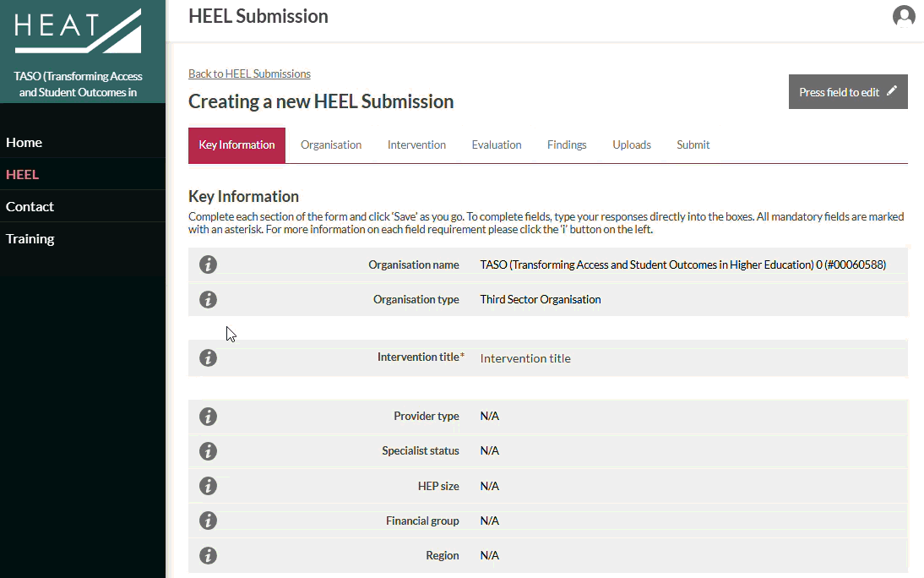Image resolution: width=924 pixels, height=578 pixels.
Task: Open the HEP size info icon
Action: click(x=208, y=486)
